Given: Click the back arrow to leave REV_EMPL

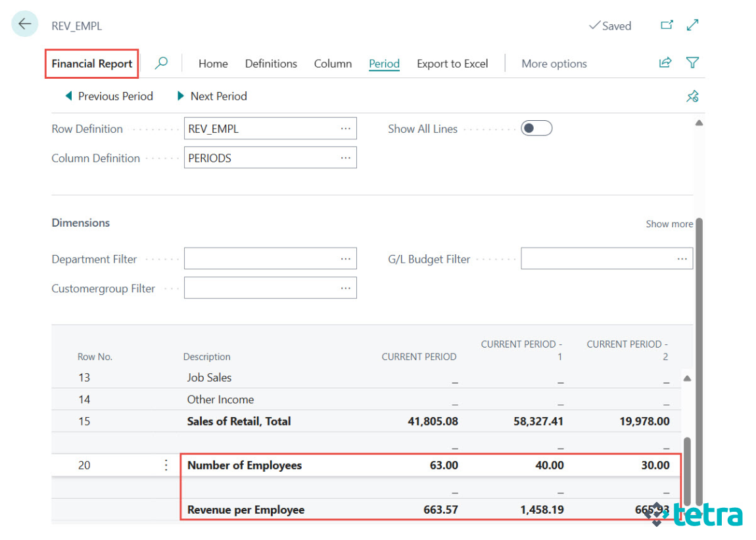Looking at the screenshot, I should coord(24,24).
